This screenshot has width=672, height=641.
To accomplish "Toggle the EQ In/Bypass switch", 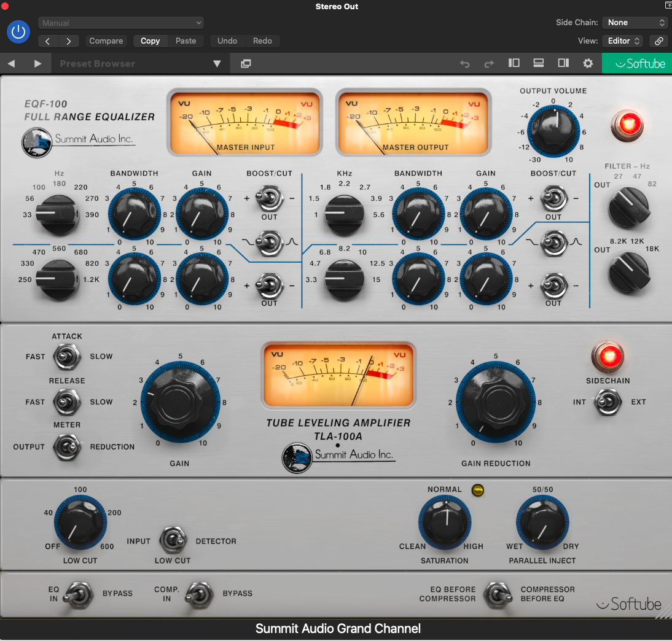I will click(79, 595).
